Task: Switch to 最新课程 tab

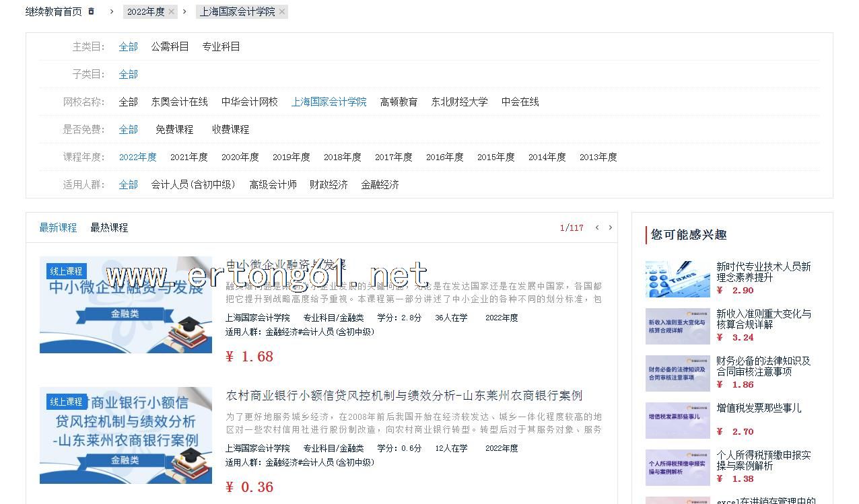Action: [58, 227]
